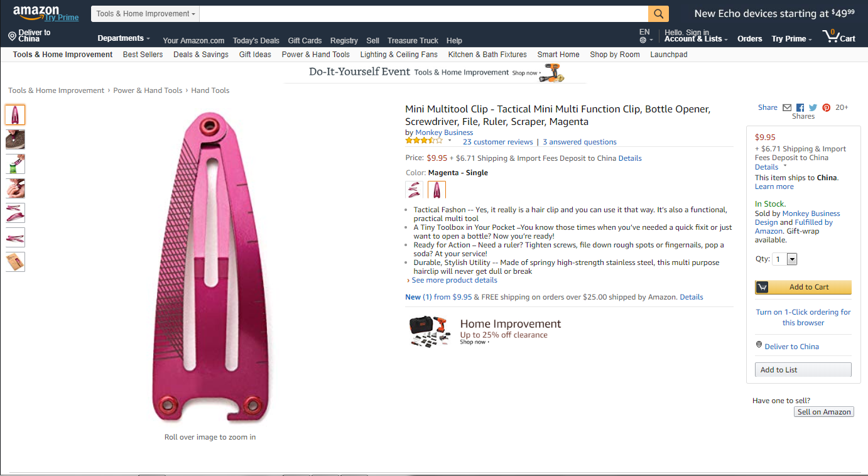
Task: Open the search category dropdown
Action: pos(146,14)
